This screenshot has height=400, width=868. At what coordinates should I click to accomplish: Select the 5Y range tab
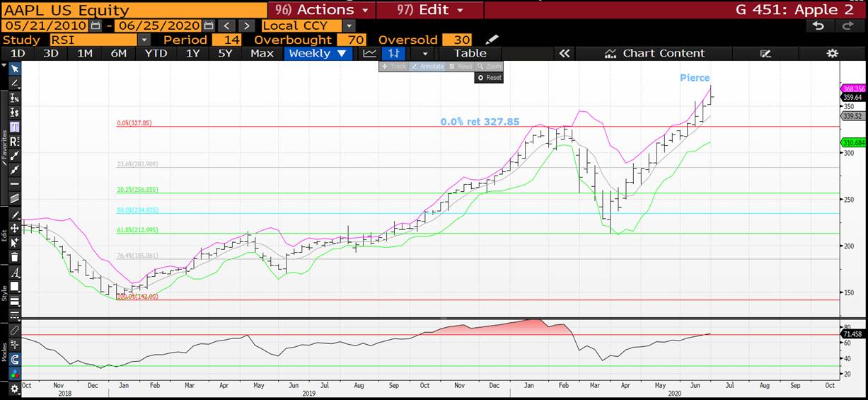pos(225,53)
